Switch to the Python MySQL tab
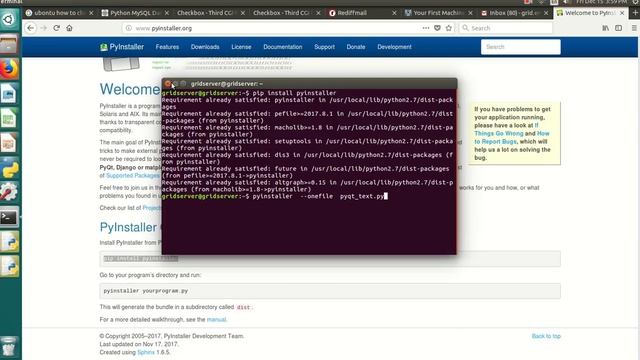 [x=134, y=13]
